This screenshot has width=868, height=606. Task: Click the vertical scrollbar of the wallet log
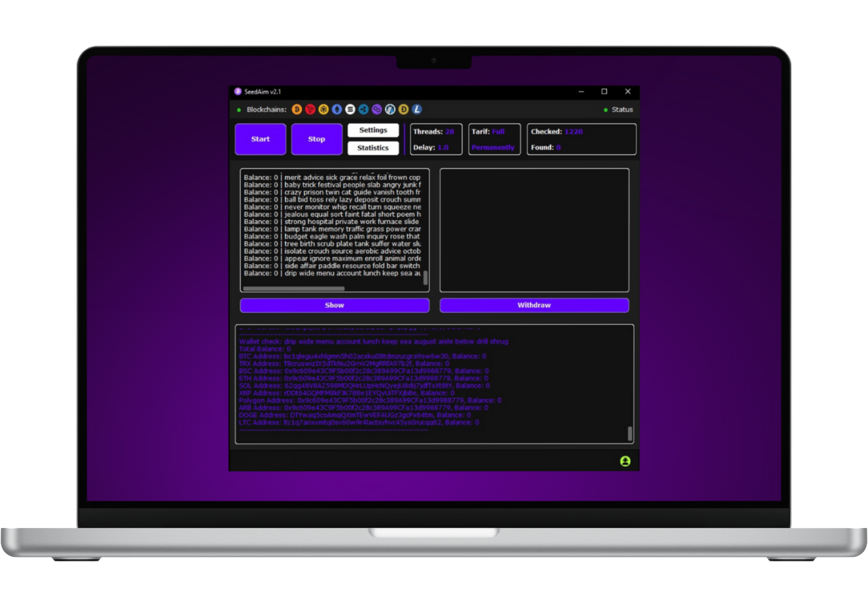coord(629,434)
